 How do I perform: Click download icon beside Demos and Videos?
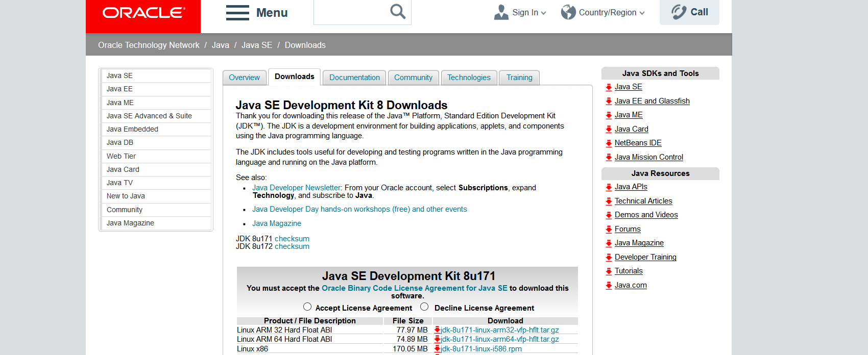[609, 215]
